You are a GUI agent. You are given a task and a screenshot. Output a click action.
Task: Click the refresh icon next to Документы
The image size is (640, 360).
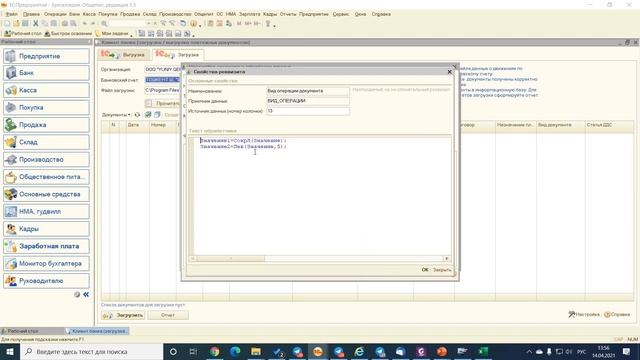(138, 115)
